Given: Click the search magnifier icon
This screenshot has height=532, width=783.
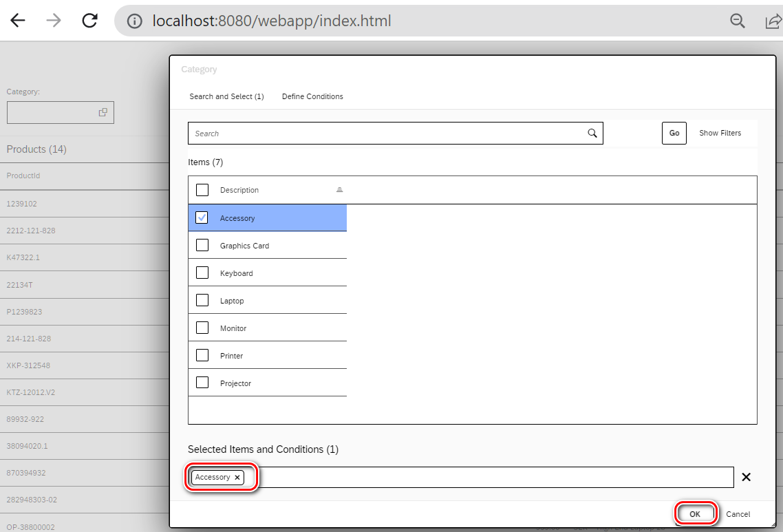Looking at the screenshot, I should 592,133.
